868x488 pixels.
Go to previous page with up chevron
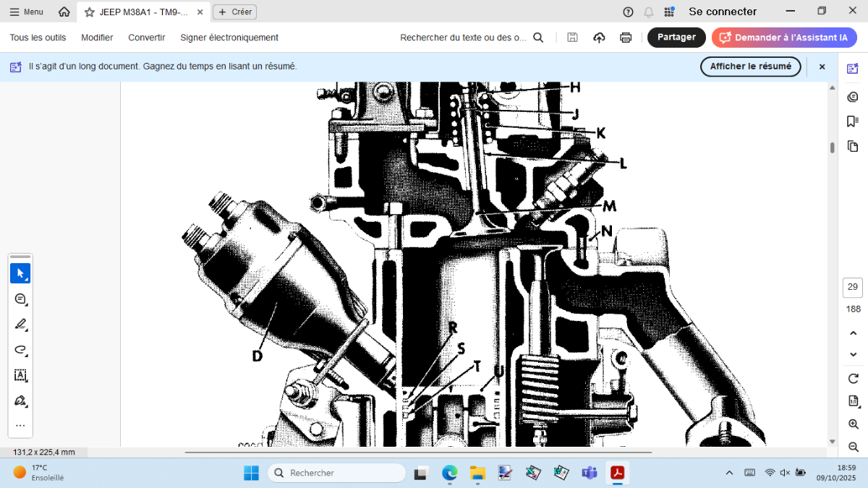[852, 333]
